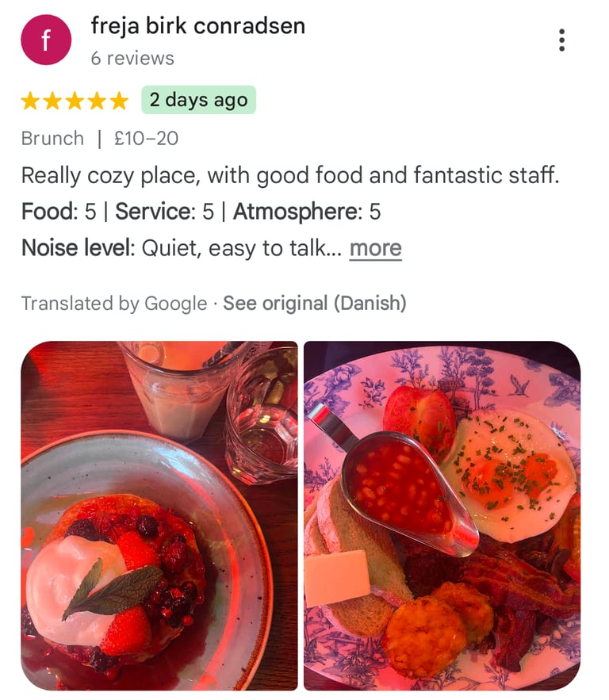Select the 'Atmosphere: 5' rating text
Viewport: 609px width, 700px height.
click(307, 212)
